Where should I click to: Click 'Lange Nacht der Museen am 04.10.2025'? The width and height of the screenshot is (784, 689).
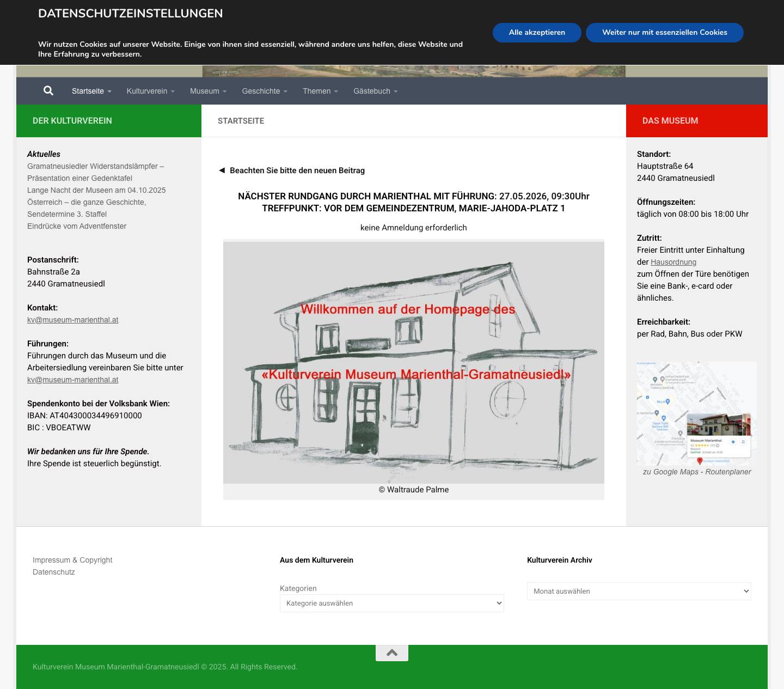click(x=96, y=190)
